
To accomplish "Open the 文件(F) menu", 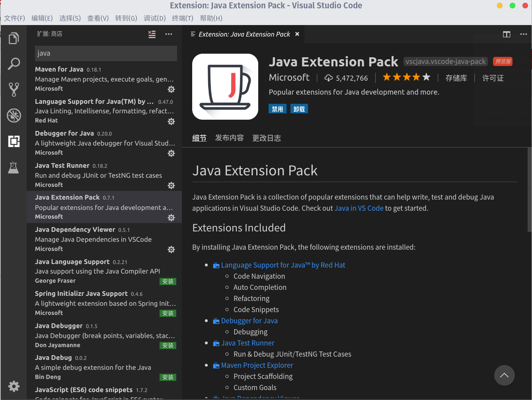I will (x=14, y=18).
